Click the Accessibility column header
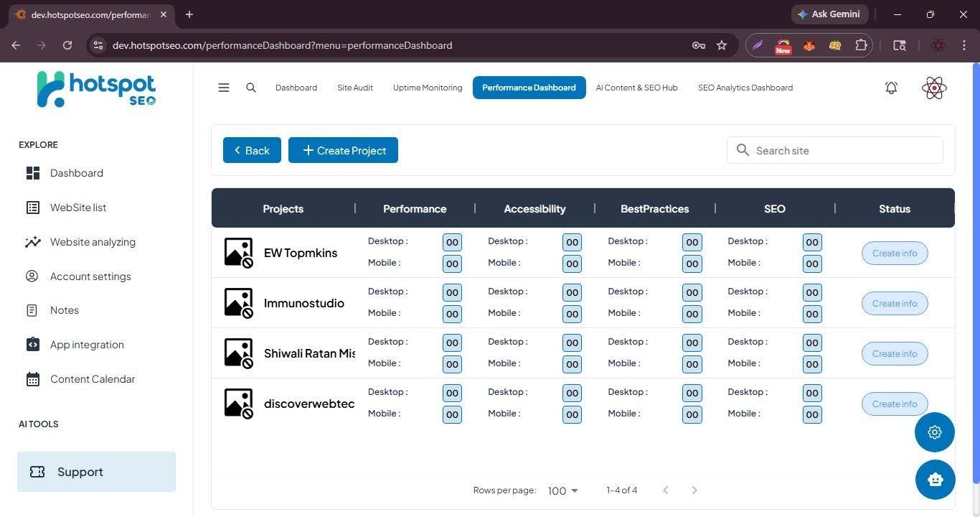 point(534,209)
